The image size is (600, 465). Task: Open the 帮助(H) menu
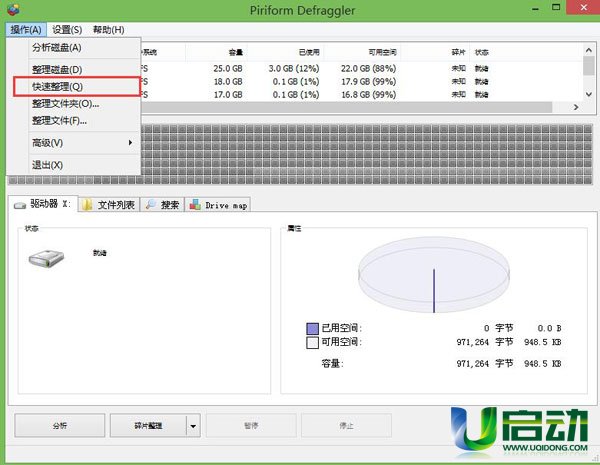pos(109,29)
